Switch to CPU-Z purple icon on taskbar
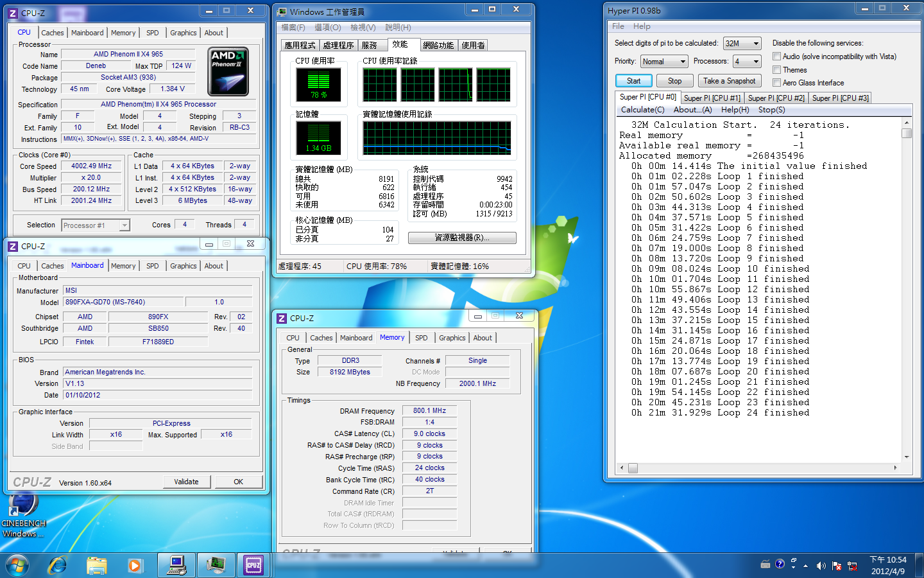This screenshot has height=578, width=924. [254, 565]
